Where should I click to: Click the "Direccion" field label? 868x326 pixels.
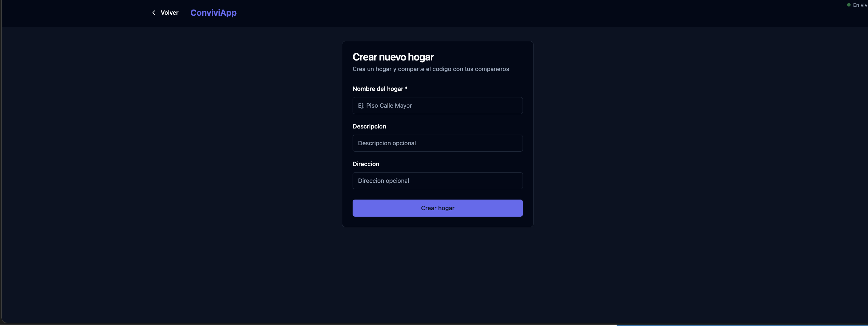366,164
